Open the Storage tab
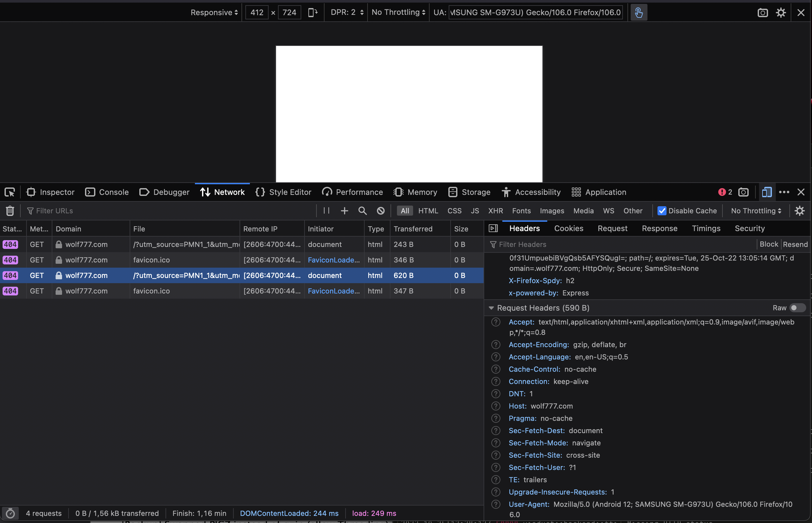 (469, 192)
